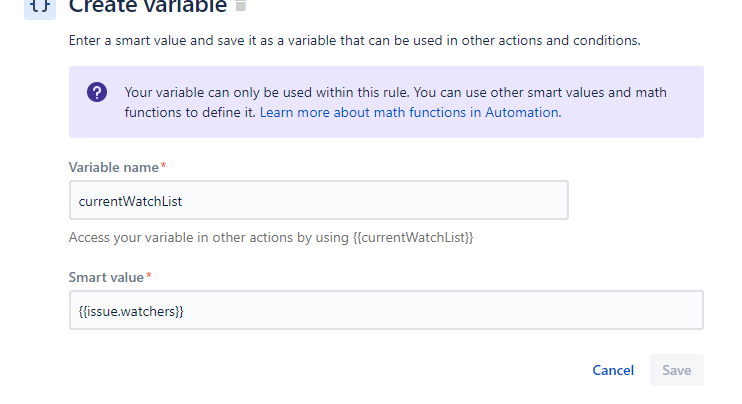Focus the Smart value input field

click(386, 310)
